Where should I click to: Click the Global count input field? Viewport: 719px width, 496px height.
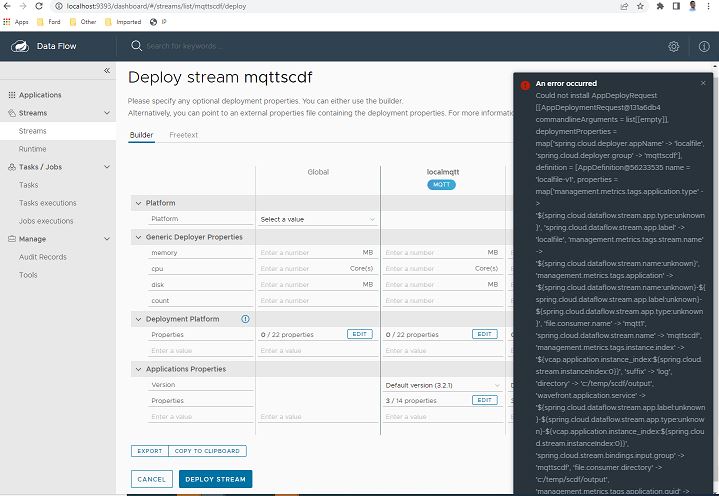tap(318, 301)
